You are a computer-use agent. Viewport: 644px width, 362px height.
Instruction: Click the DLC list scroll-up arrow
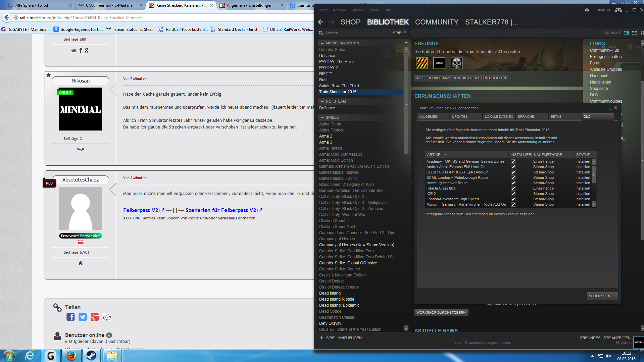click(x=594, y=162)
